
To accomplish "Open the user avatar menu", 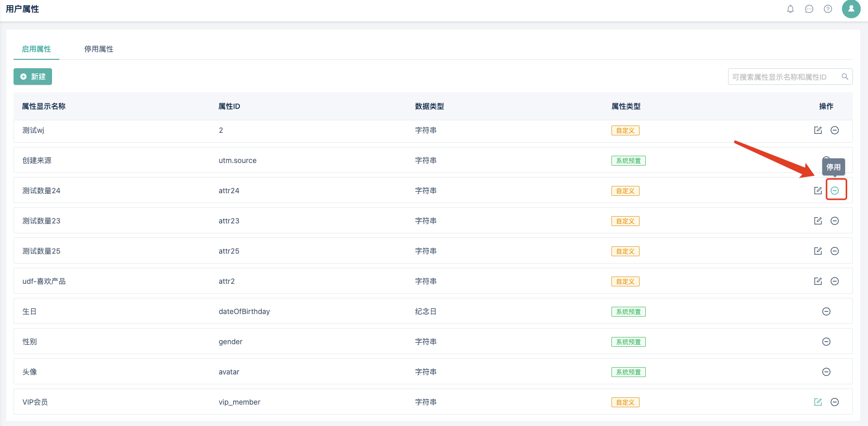I will pos(851,9).
